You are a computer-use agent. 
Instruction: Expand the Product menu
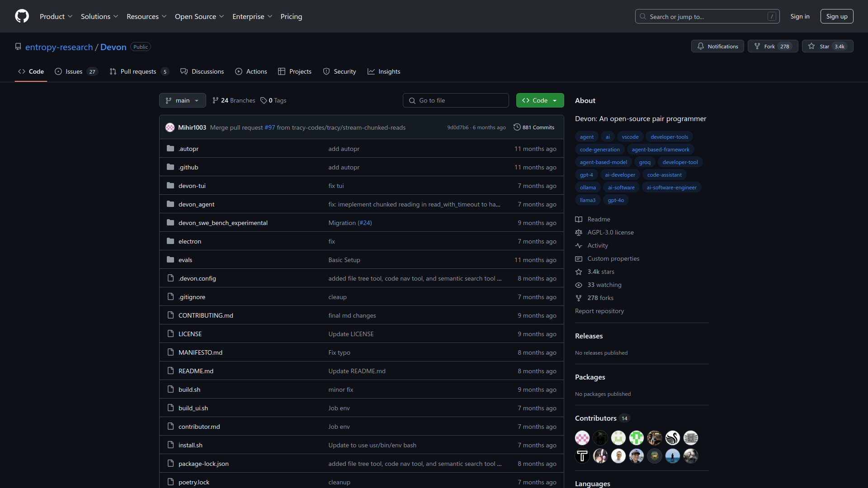pyautogui.click(x=56, y=16)
